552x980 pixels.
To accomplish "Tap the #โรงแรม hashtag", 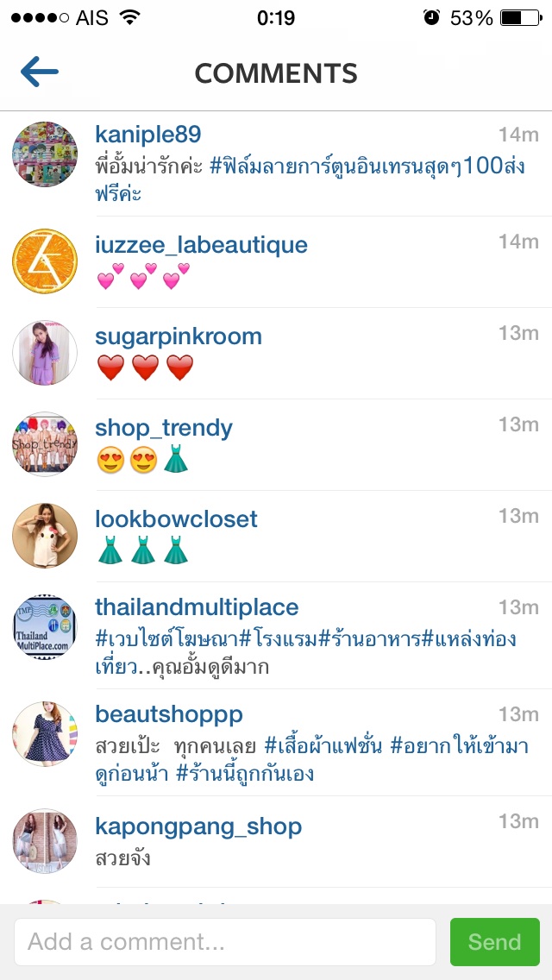I will (x=279, y=639).
